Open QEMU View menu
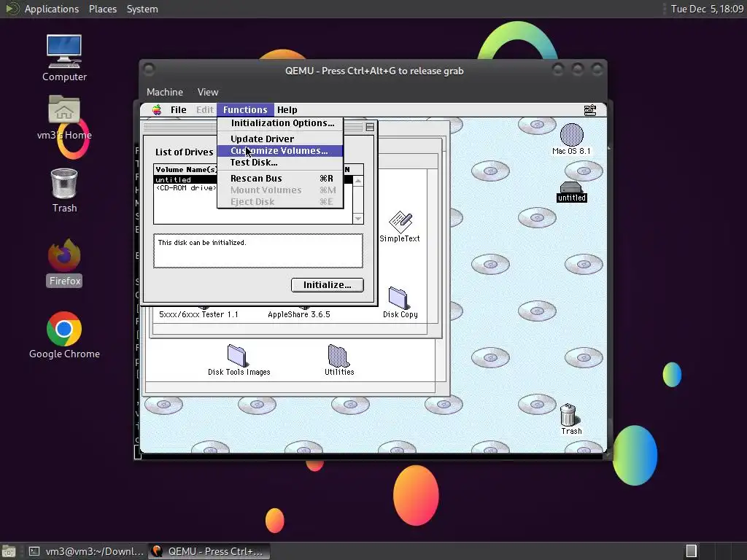 208,92
